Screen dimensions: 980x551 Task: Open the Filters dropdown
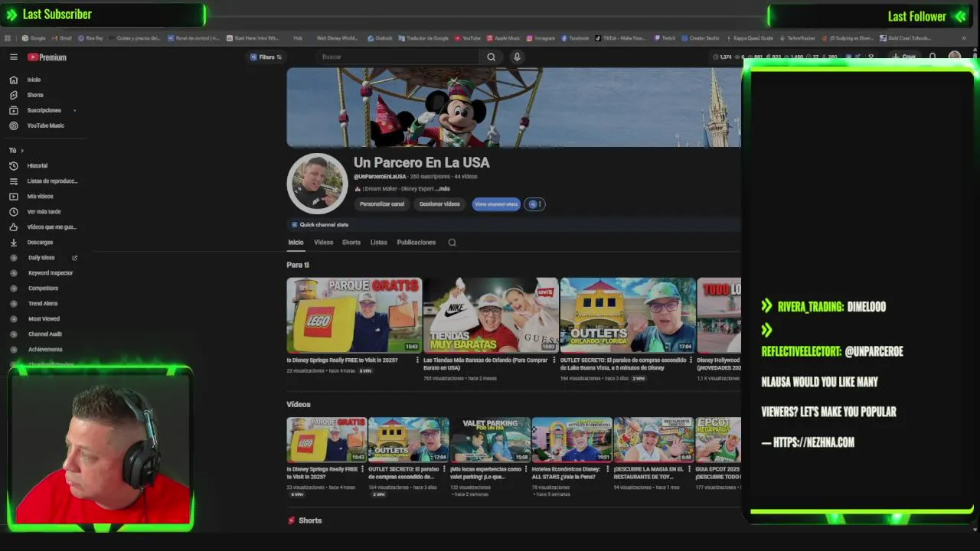266,57
